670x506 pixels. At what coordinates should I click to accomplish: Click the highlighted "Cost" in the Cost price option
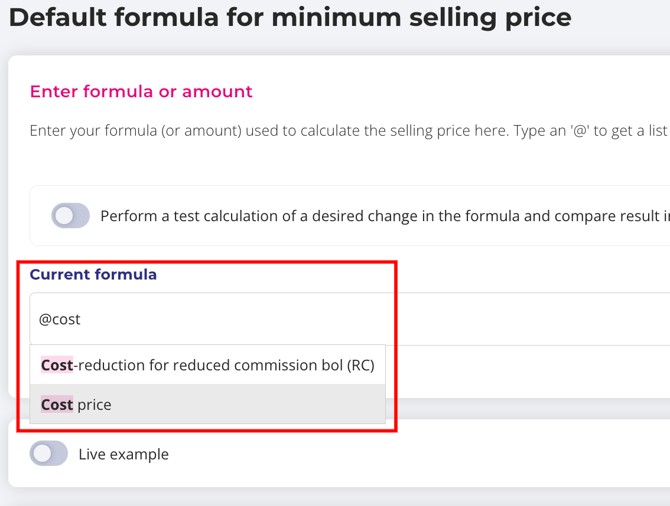(57, 405)
